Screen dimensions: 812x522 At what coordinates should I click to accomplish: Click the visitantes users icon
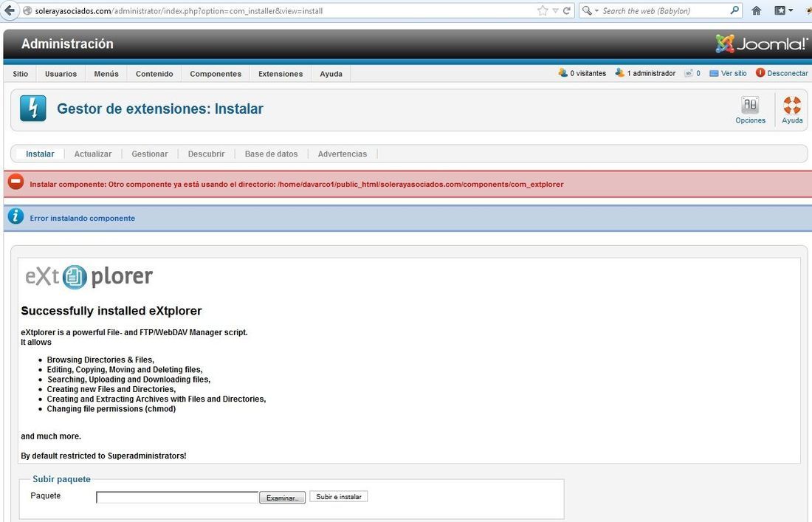click(x=563, y=72)
